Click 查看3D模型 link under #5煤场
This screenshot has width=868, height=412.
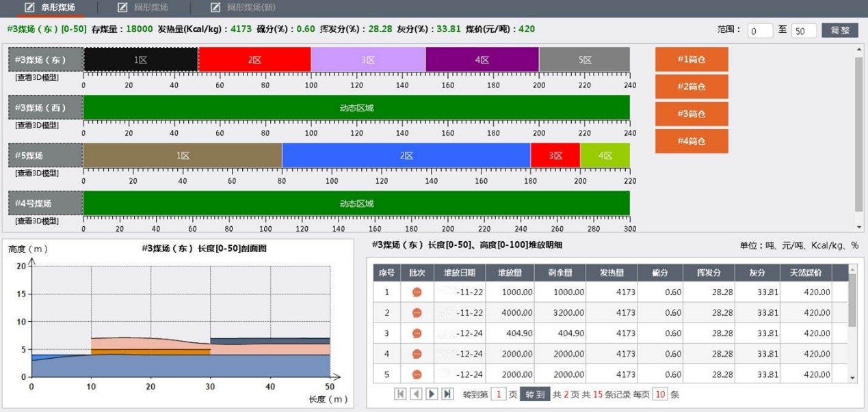37,173
